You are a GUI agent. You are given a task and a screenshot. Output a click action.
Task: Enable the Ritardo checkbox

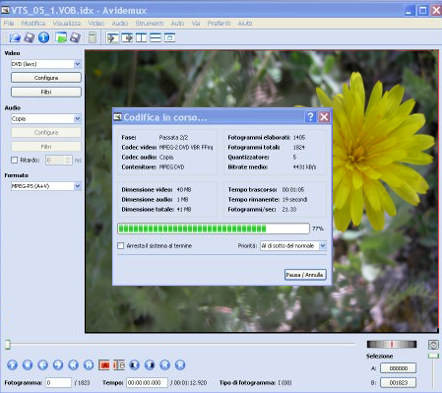coord(15,160)
